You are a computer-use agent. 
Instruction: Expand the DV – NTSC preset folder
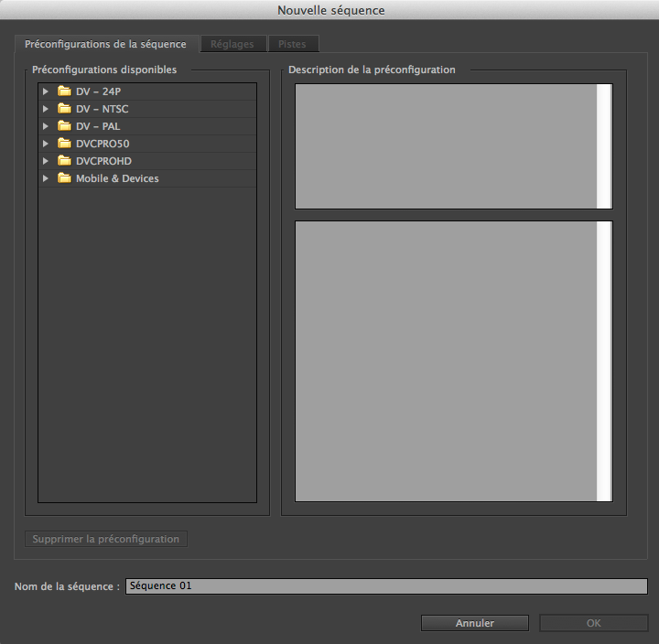[x=46, y=109]
